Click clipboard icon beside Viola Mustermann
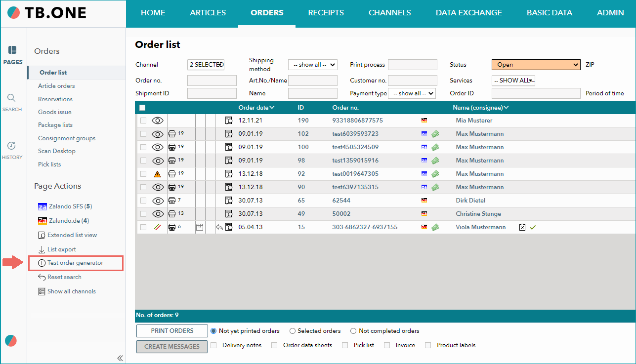 tap(522, 227)
